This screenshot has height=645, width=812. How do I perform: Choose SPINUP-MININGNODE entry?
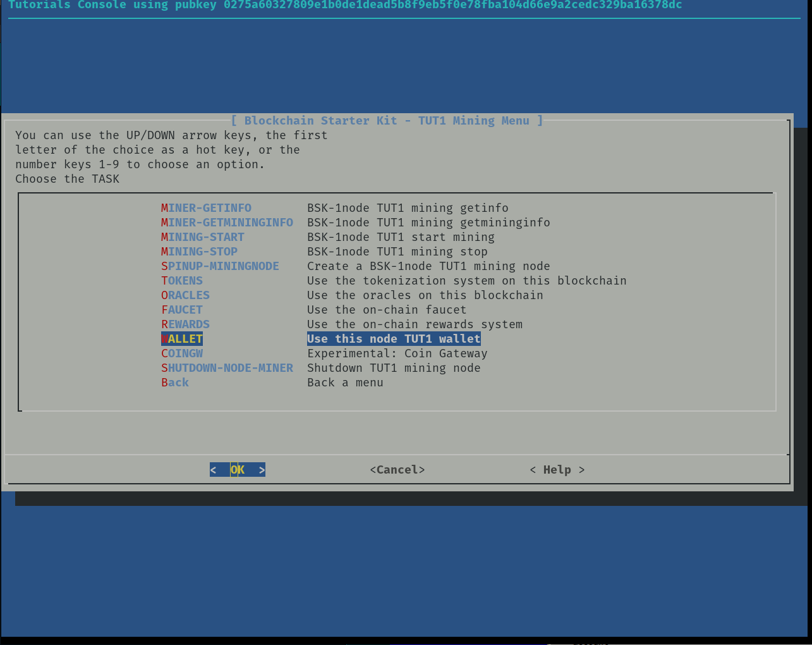click(x=220, y=266)
